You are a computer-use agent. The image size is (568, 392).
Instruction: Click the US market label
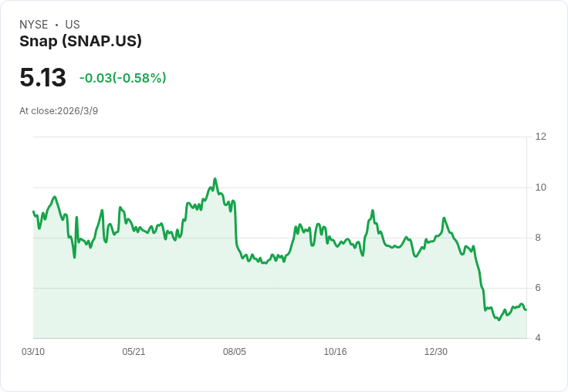(73, 25)
